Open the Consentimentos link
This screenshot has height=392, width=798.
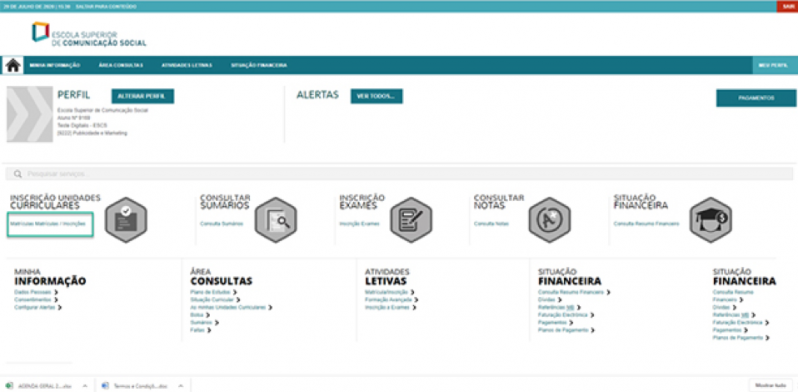point(33,300)
